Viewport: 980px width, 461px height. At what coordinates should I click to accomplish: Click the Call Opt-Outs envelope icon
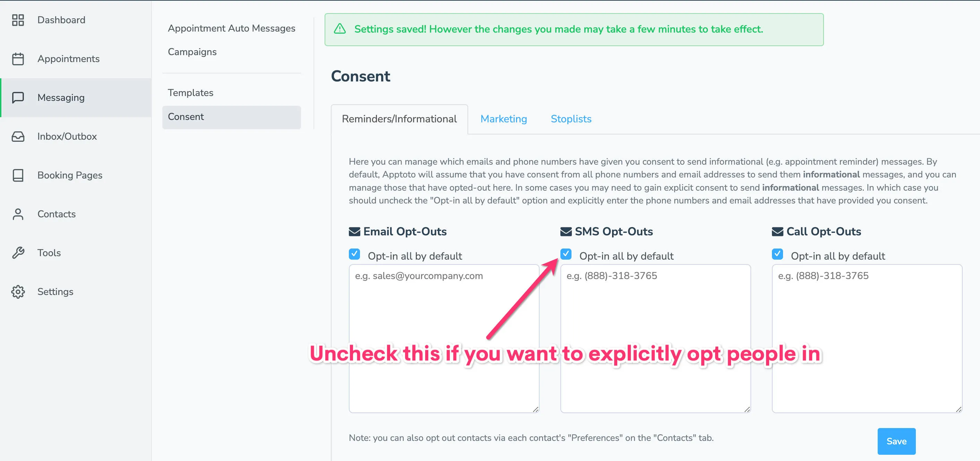777,231
